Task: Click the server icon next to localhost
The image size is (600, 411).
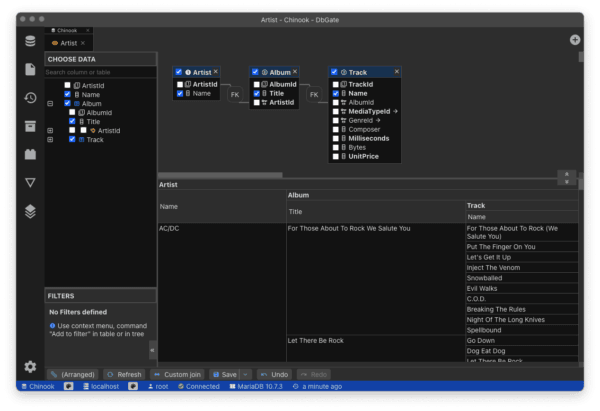Action: (x=86, y=387)
